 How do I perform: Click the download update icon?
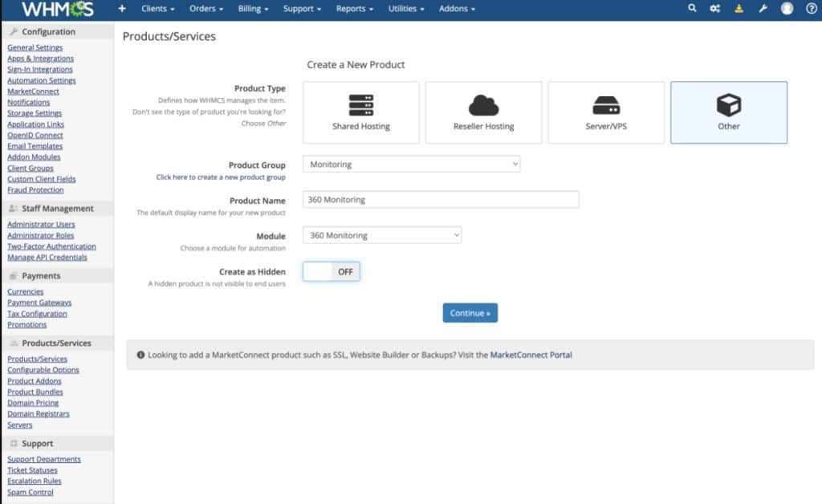tap(739, 8)
